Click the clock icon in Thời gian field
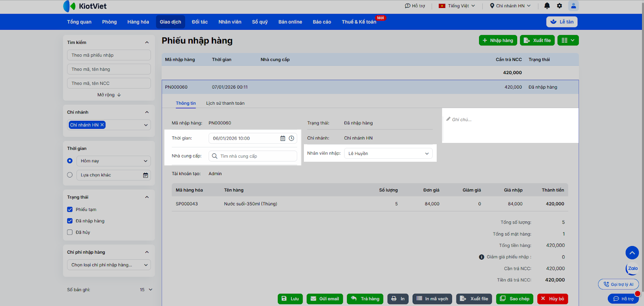This screenshot has width=644, height=306. (x=291, y=139)
